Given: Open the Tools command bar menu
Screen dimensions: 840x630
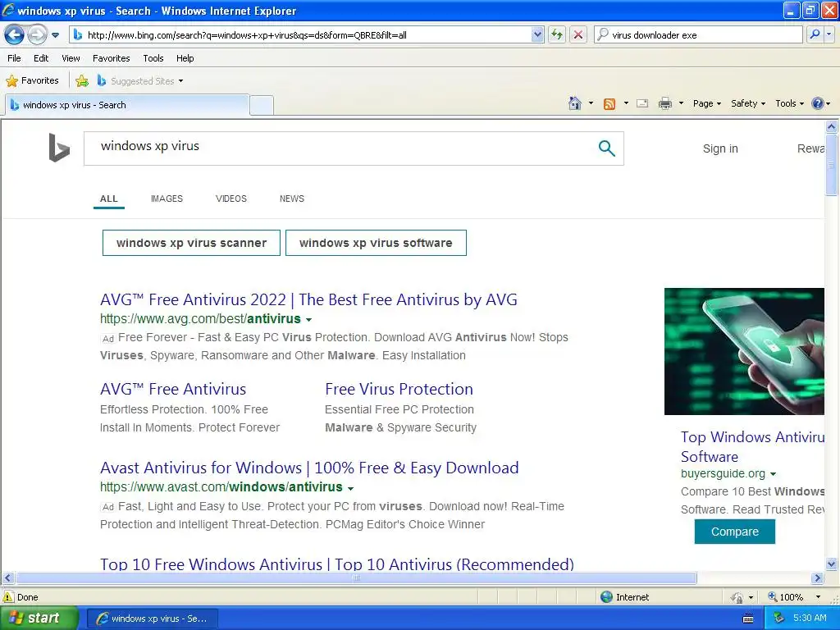Looking at the screenshot, I should tap(790, 103).
